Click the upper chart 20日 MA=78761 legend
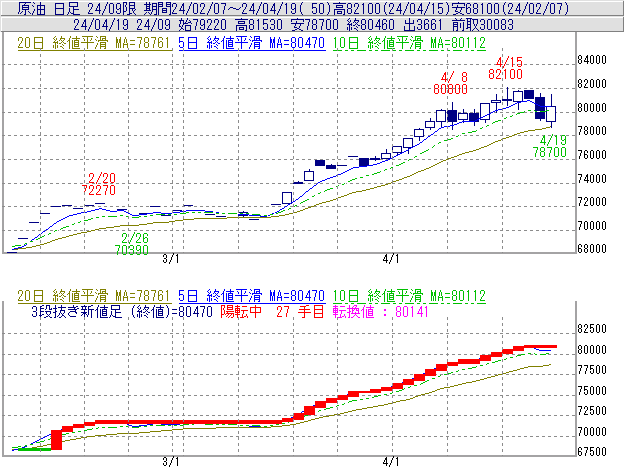This screenshot has width=624, height=475. pos(94,43)
